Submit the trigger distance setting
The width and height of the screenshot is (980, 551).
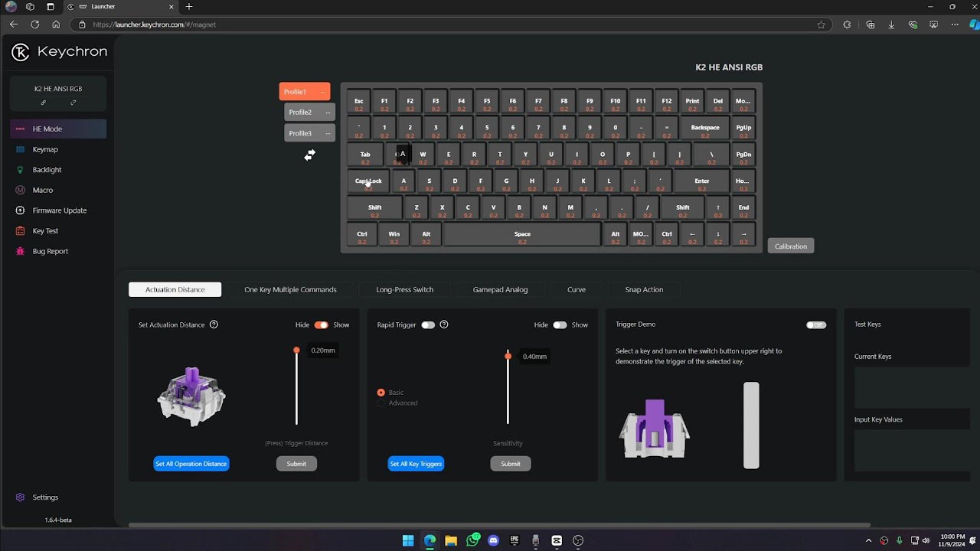(x=296, y=464)
